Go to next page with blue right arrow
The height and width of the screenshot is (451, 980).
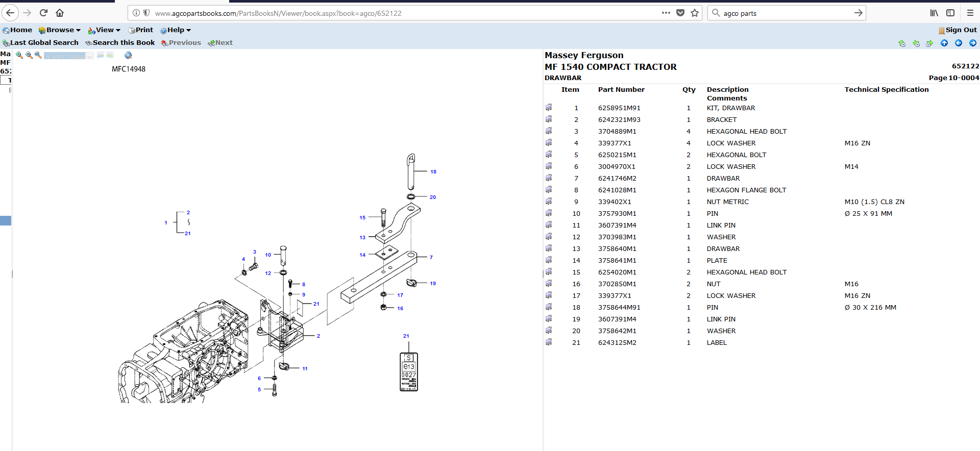(973, 43)
